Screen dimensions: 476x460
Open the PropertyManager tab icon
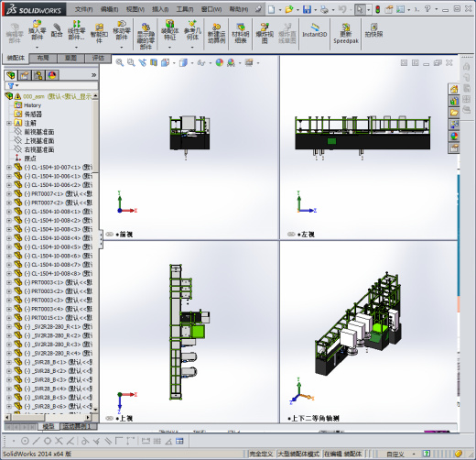25,75
